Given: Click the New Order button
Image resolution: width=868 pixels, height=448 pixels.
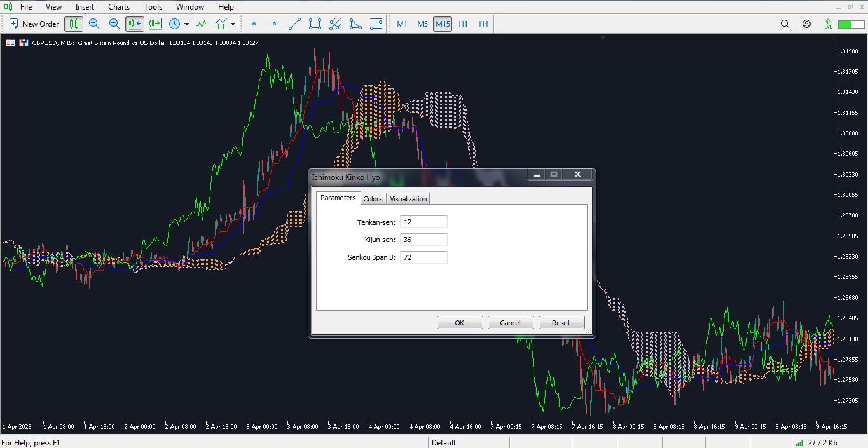Looking at the screenshot, I should click(34, 24).
